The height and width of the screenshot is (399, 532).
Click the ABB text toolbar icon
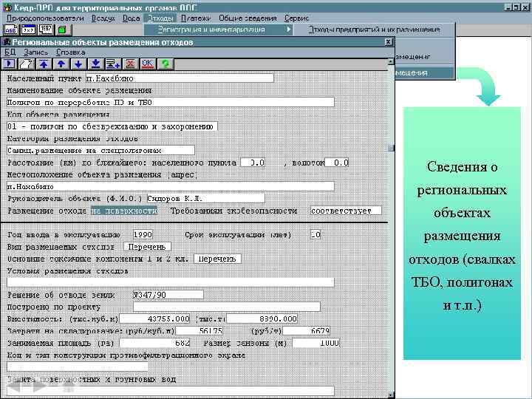click(x=11, y=30)
